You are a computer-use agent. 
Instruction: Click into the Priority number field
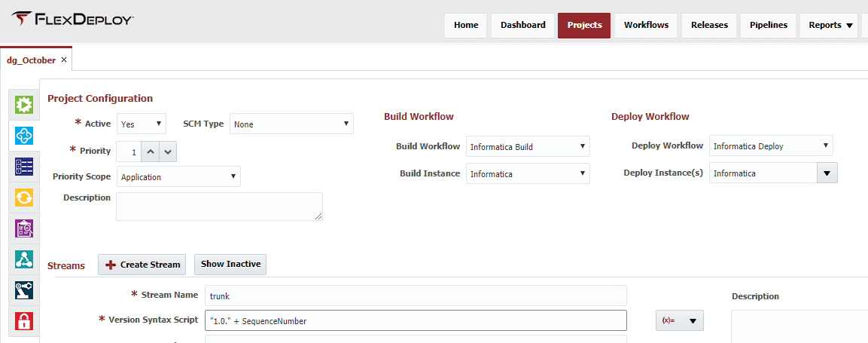[129, 152]
